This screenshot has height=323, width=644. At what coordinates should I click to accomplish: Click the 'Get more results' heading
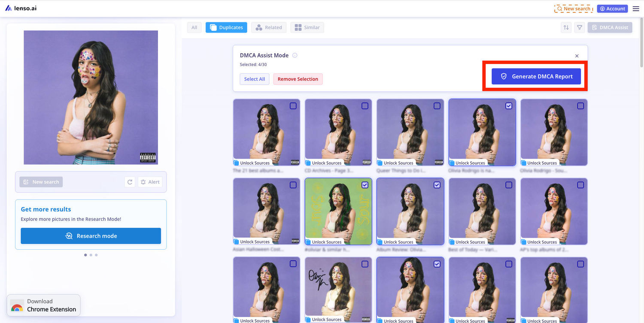(46, 209)
